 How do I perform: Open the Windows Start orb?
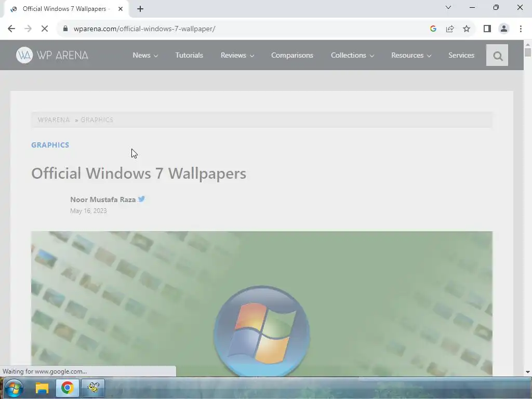pos(14,388)
